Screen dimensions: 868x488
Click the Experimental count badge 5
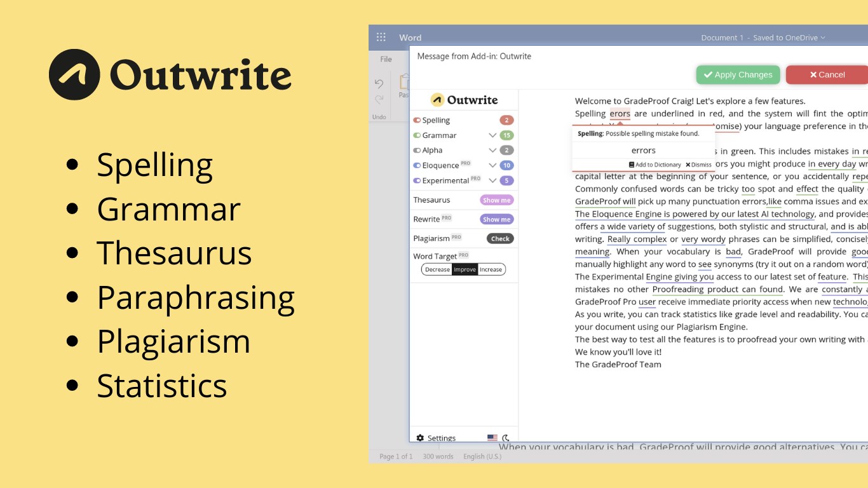point(506,180)
